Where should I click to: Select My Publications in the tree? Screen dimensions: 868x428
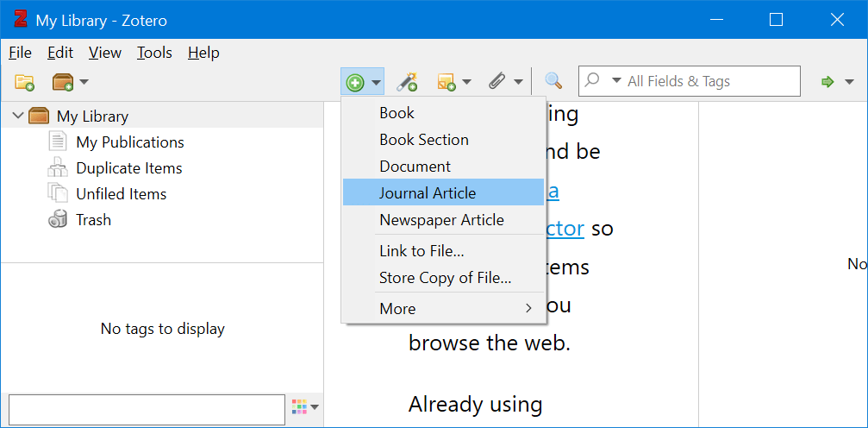(130, 142)
